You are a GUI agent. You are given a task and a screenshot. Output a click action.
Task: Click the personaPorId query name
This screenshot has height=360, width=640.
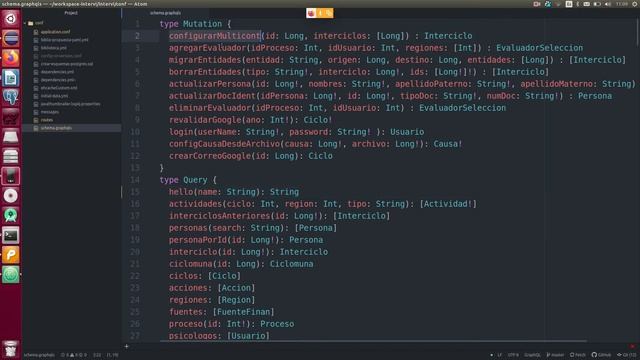coord(198,240)
